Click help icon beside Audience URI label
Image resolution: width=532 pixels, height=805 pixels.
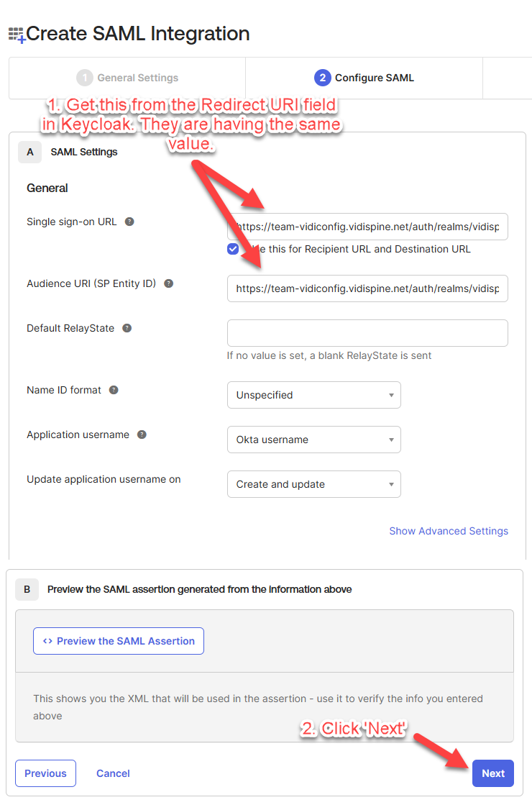pyautogui.click(x=168, y=283)
